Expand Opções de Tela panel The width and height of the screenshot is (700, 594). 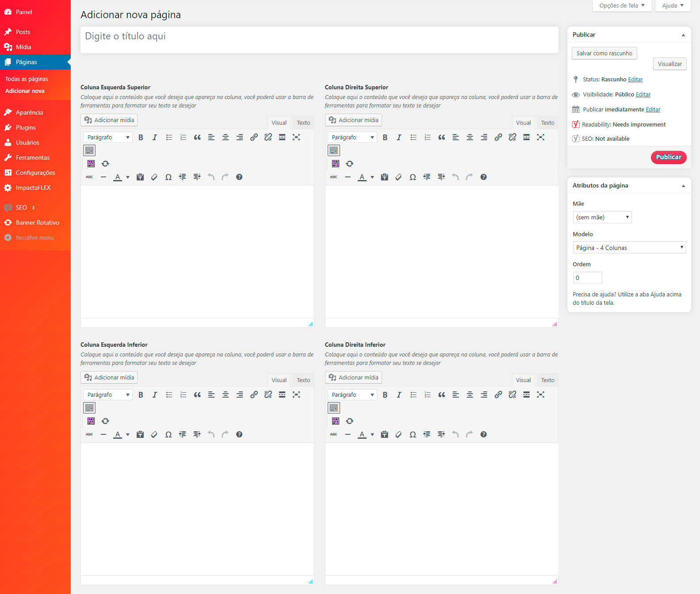pos(622,6)
